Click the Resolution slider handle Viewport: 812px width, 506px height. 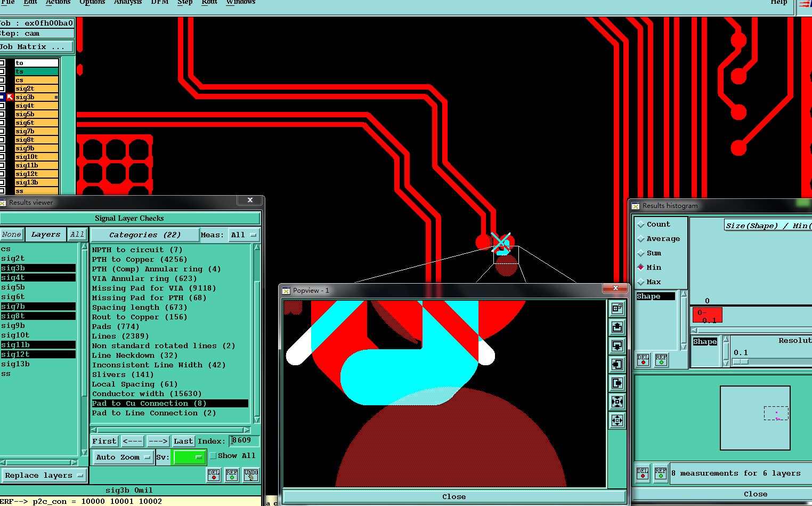click(x=741, y=362)
